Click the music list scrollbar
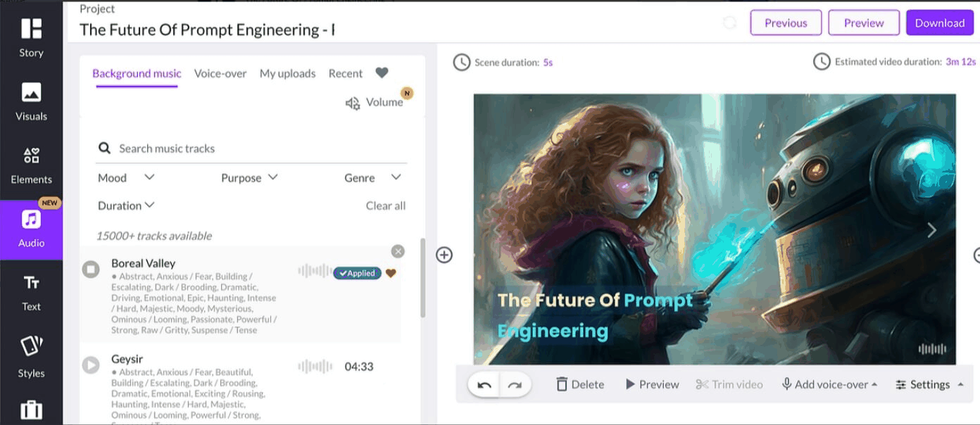The image size is (980, 425). click(422, 278)
